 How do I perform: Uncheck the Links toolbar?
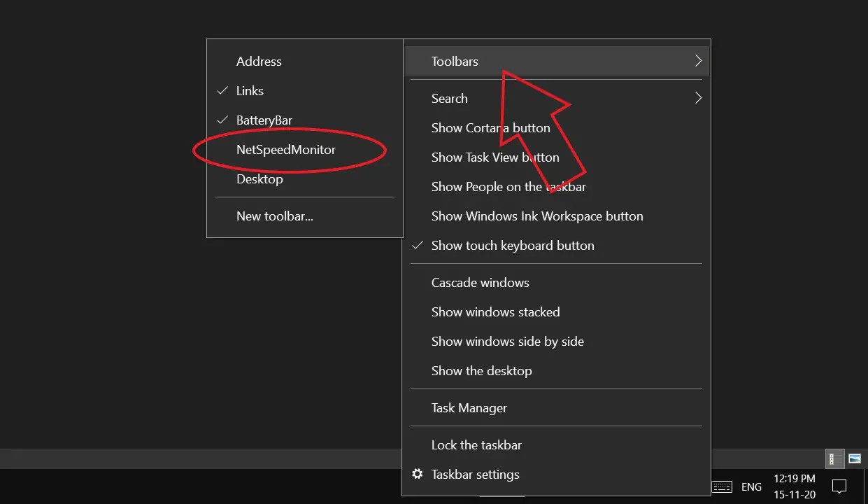click(305, 91)
